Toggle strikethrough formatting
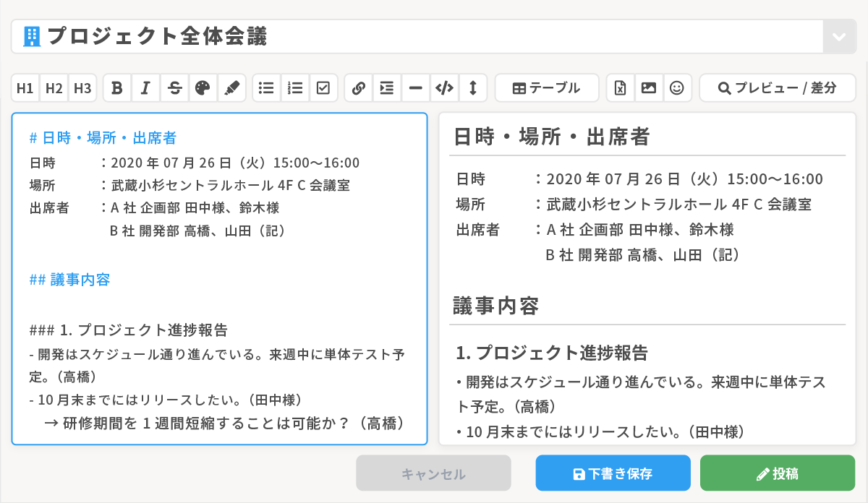This screenshot has width=868, height=503. 174,88
